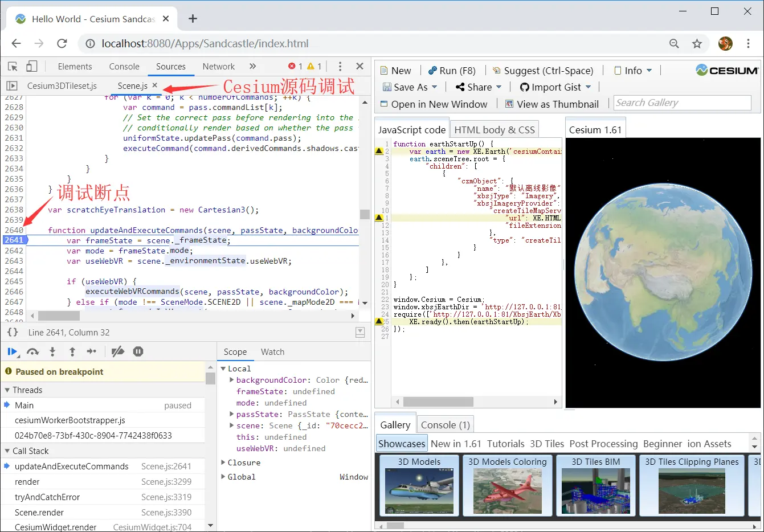
Task: Run the Sandcastle code (F8)
Action: click(x=452, y=71)
